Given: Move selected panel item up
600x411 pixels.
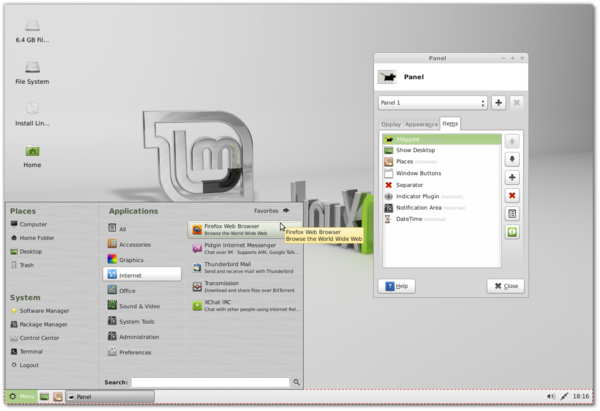Looking at the screenshot, I should 512,141.
